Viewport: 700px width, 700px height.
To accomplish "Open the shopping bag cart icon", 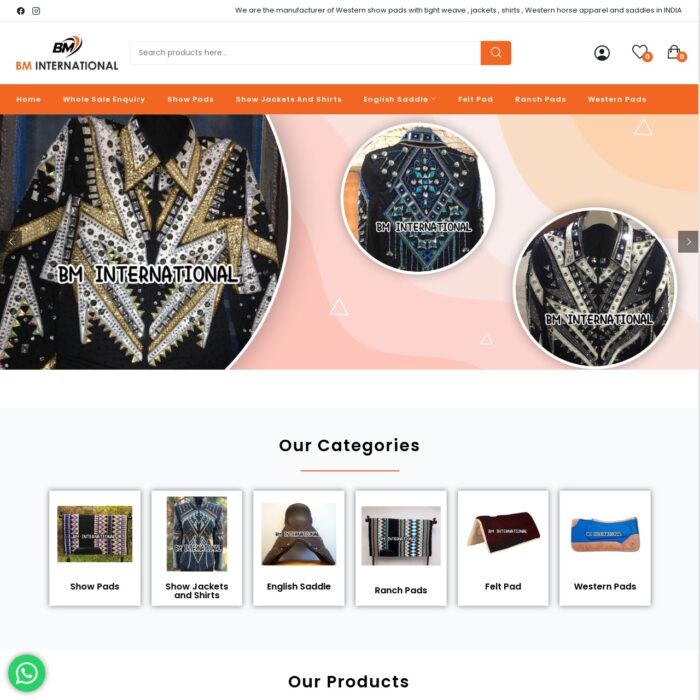I will pyautogui.click(x=675, y=53).
